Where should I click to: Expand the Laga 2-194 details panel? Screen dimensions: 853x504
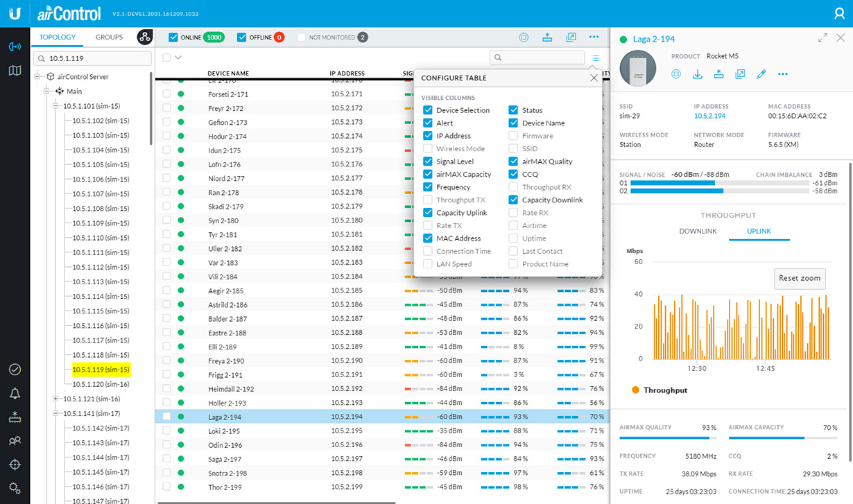click(x=822, y=38)
